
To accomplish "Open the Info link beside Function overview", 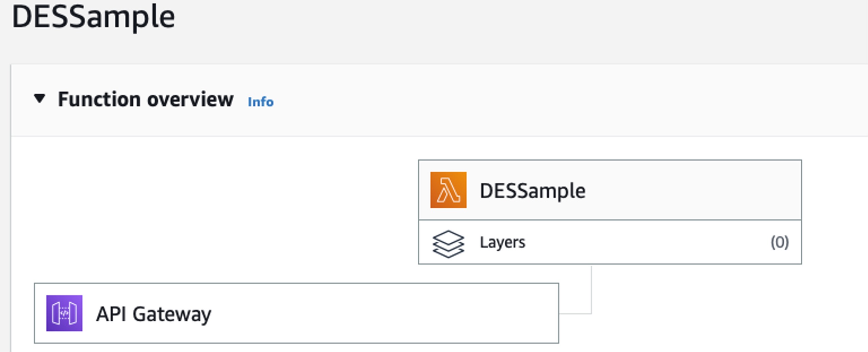I will click(261, 102).
